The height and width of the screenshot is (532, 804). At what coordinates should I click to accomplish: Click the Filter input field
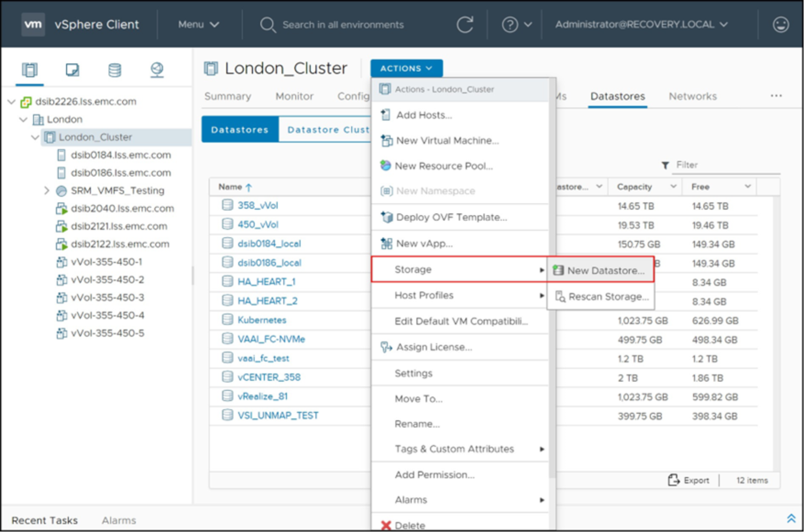coord(726,165)
